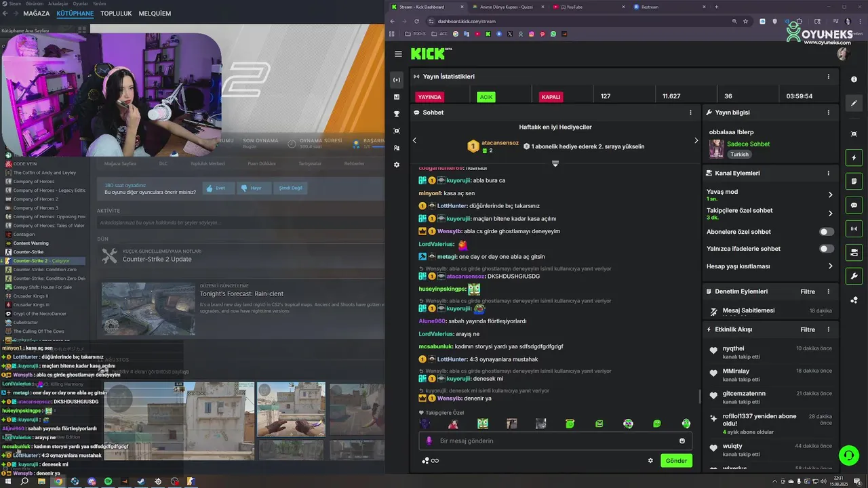Open the Instagram bookmark in bookmarks bar
This screenshot has height=488, width=868.
(x=531, y=34)
